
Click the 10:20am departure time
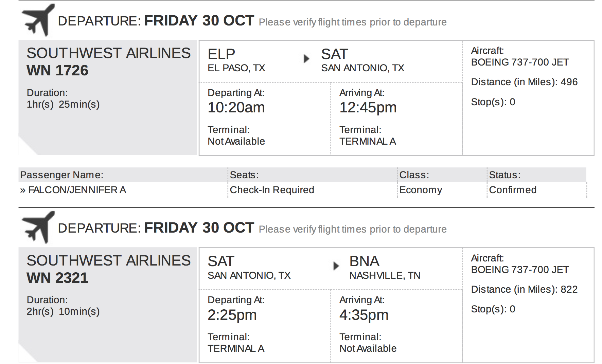(236, 108)
